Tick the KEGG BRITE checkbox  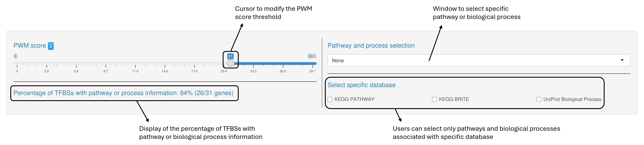(x=435, y=99)
